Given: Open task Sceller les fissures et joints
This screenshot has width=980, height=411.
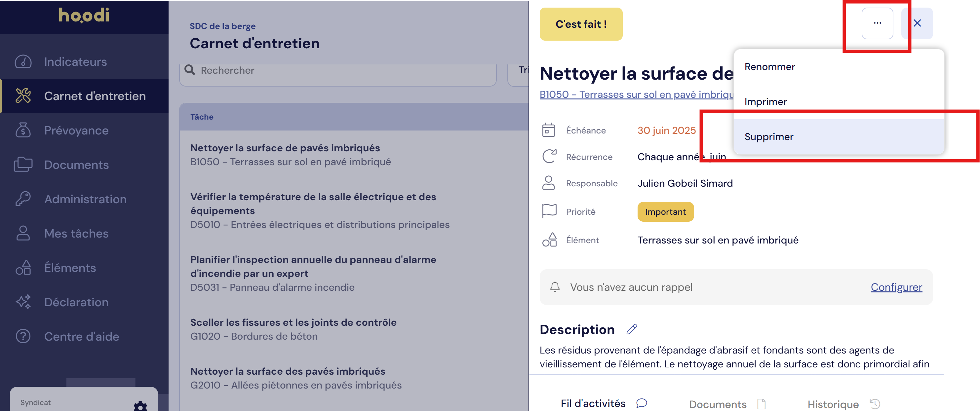Looking at the screenshot, I should [293, 322].
